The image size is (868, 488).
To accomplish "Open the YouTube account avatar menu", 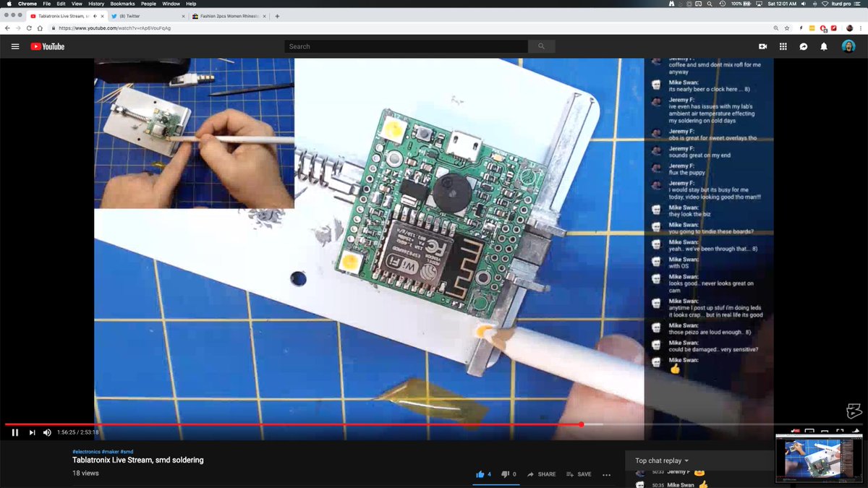I will [x=848, y=46].
